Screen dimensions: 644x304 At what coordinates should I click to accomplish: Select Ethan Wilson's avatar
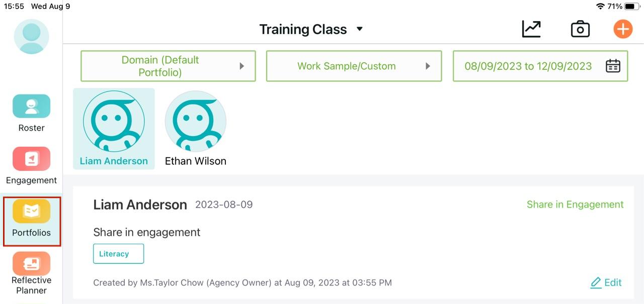pos(196,121)
